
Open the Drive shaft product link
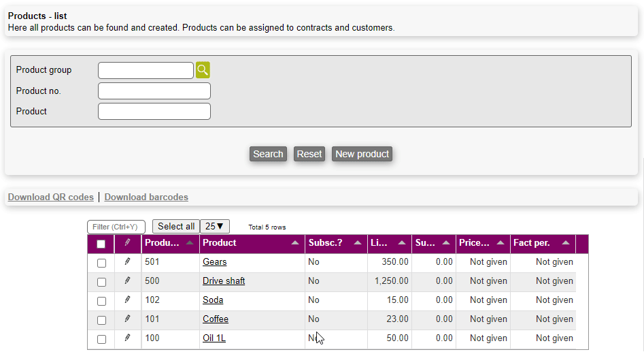pos(224,281)
